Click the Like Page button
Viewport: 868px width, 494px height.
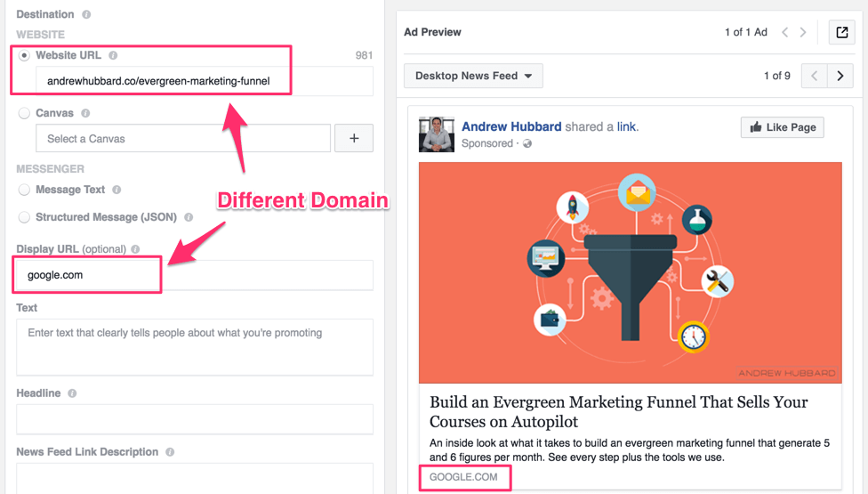(x=782, y=127)
